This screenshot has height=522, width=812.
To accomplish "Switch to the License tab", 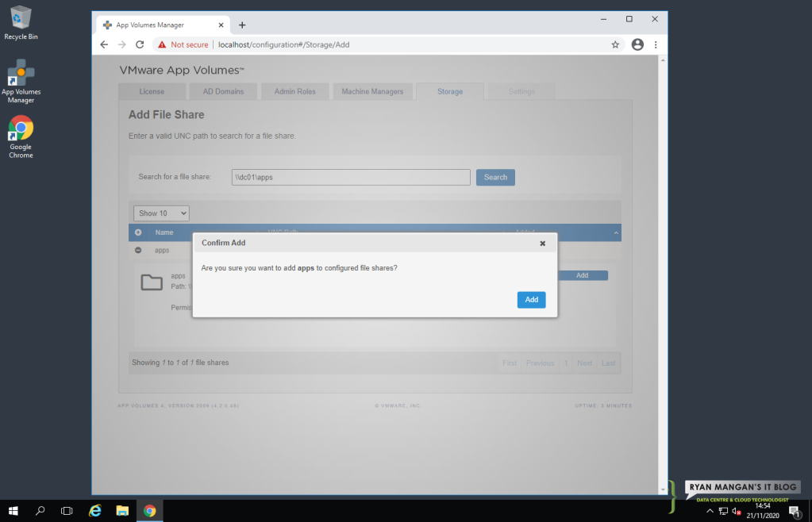I will click(152, 91).
